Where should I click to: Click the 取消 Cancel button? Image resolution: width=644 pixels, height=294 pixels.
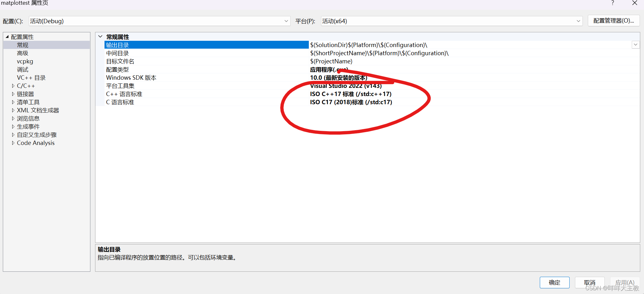click(x=590, y=282)
